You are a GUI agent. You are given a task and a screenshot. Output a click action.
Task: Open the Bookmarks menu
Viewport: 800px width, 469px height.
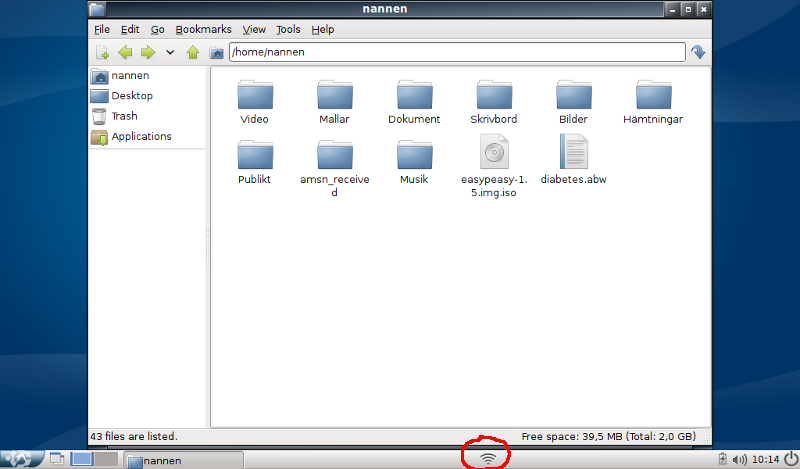coord(203,30)
